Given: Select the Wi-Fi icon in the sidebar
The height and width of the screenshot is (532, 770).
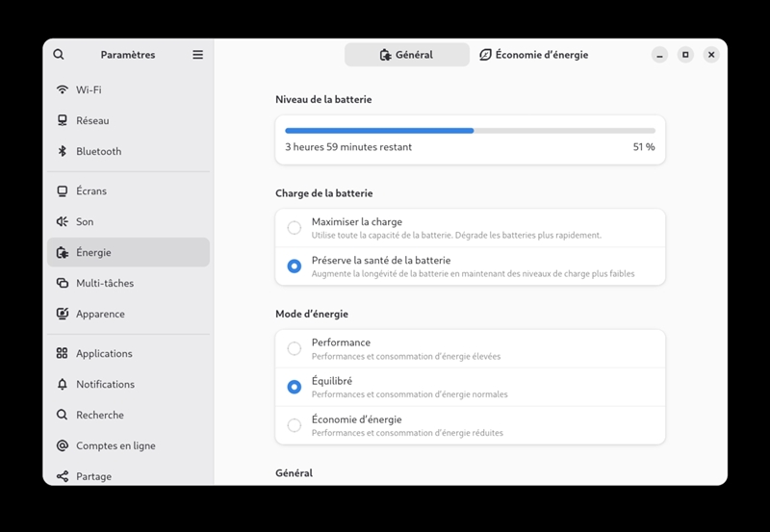Looking at the screenshot, I should click(63, 89).
